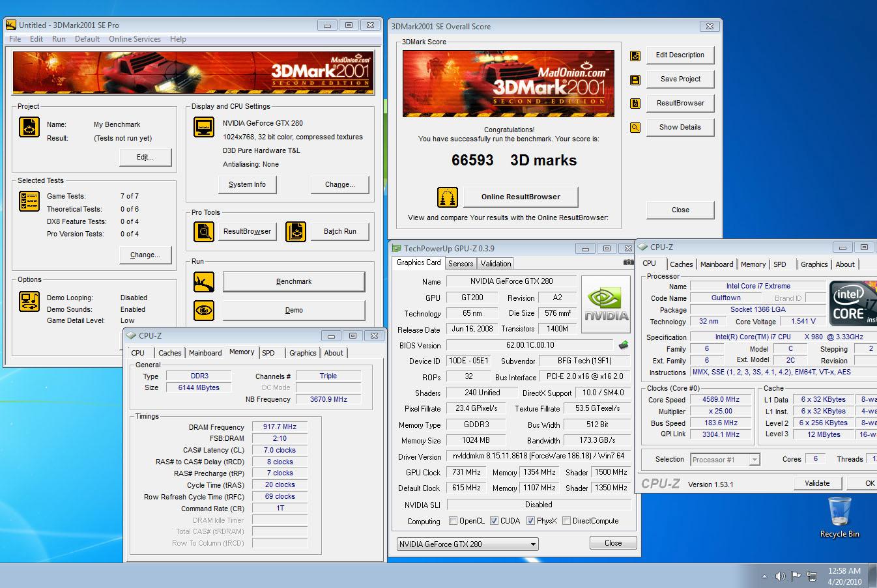877x588 pixels.
Task: Open the Online Services menu
Action: (x=135, y=39)
